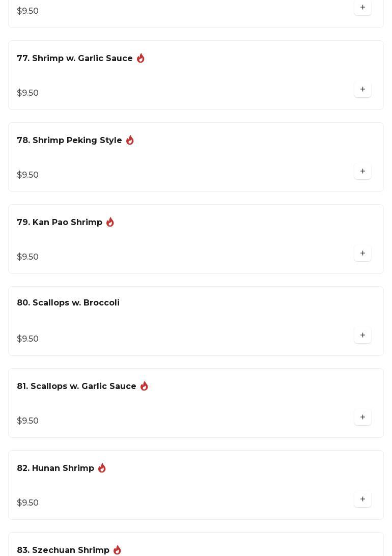Select 82. Hunan Shrimp menu item

click(55, 468)
